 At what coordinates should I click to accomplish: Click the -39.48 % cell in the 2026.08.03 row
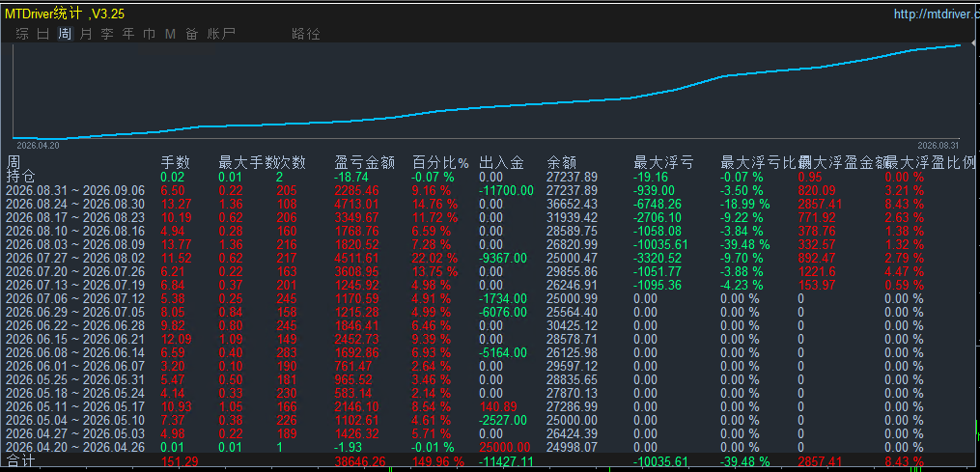coord(745,244)
